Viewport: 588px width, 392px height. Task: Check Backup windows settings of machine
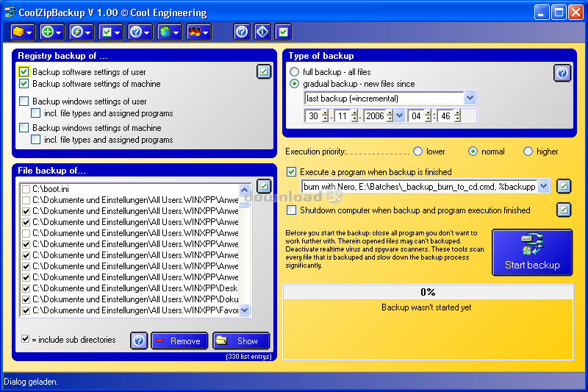click(x=24, y=127)
